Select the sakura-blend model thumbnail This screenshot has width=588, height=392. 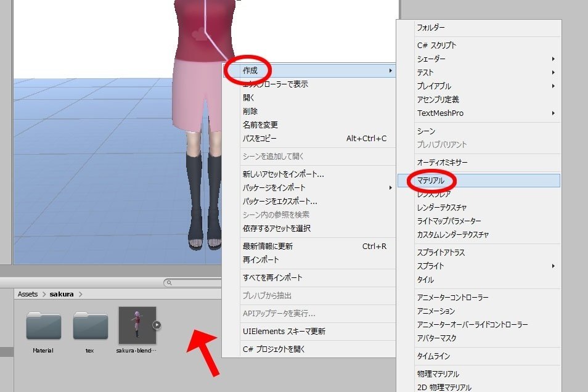137,325
